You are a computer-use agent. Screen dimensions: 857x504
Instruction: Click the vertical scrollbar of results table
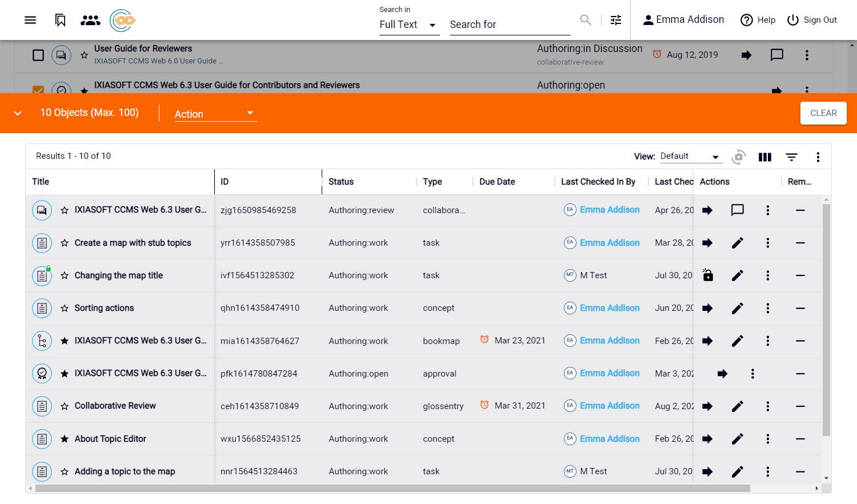[x=826, y=320]
